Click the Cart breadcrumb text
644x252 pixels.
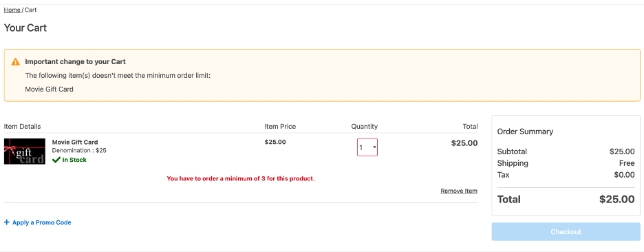point(30,10)
